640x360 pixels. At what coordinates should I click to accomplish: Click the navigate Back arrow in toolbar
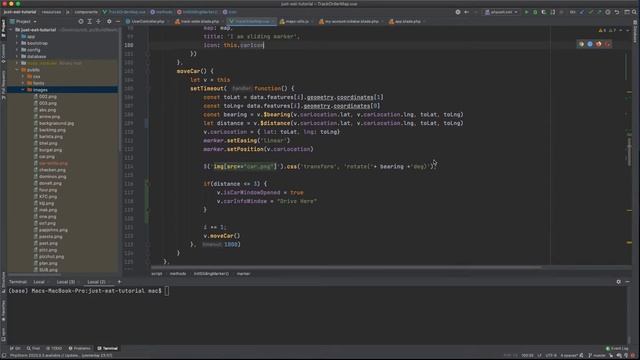(467, 12)
